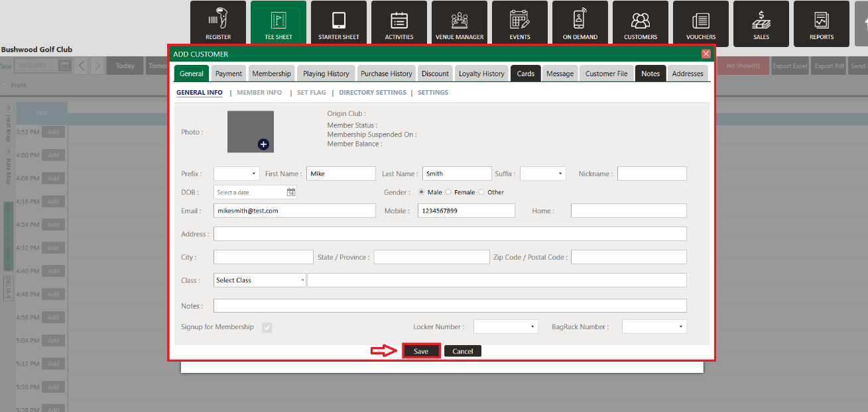This screenshot has height=412, width=868.
Task: Go to previous day arrow in tee sheet
Action: [x=82, y=66]
